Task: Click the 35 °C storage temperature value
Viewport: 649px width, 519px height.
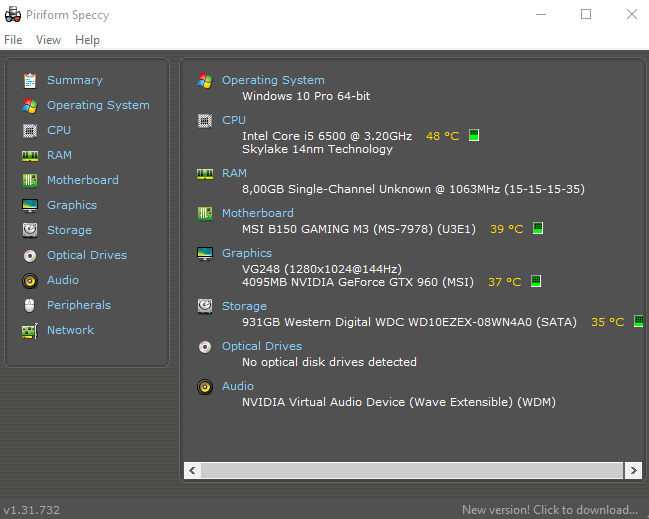Action: point(608,322)
